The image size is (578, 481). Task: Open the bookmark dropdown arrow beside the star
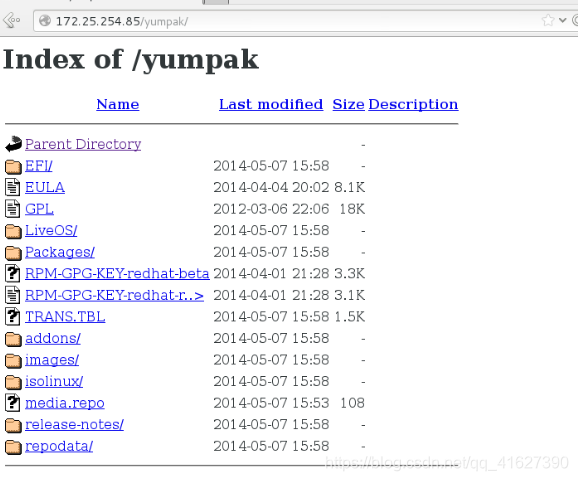click(563, 20)
